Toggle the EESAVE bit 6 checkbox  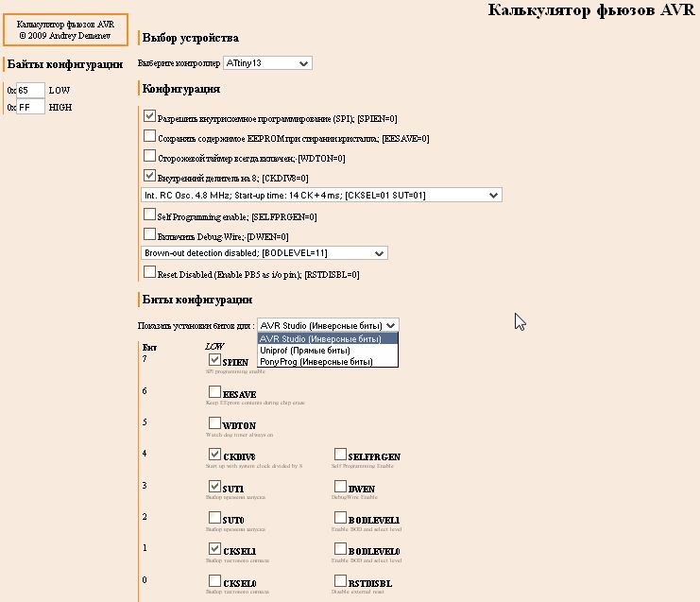[214, 392]
